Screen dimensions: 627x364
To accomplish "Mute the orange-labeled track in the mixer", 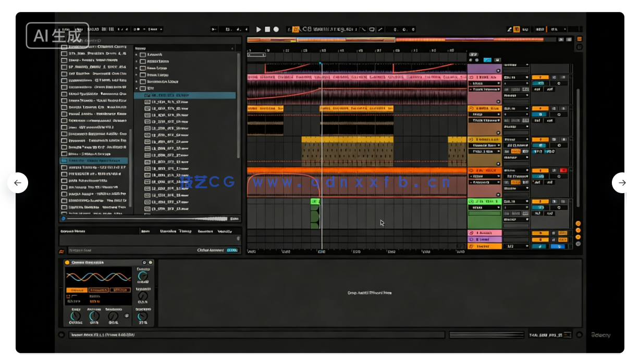I will pos(540,170).
